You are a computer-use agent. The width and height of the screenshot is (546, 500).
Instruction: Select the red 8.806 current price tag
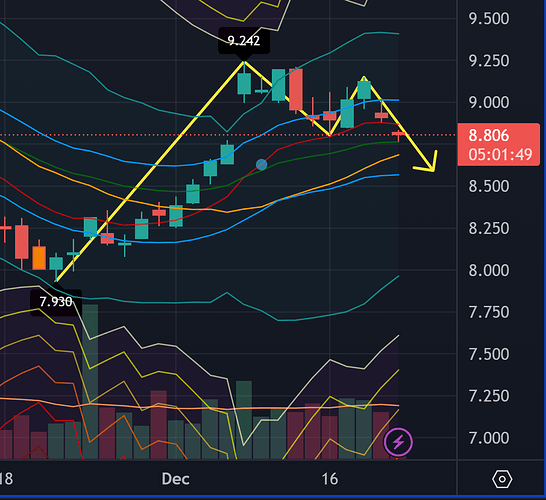tap(499, 144)
